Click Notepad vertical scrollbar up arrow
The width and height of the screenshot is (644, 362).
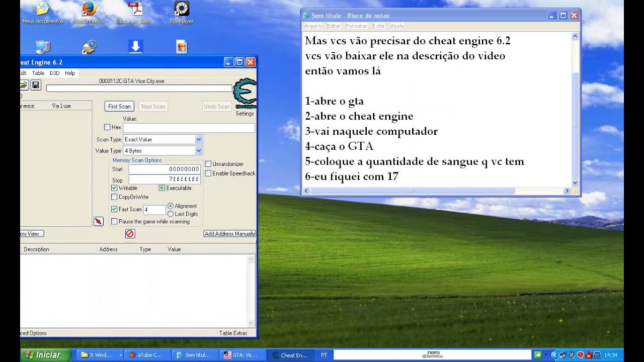pyautogui.click(x=575, y=37)
